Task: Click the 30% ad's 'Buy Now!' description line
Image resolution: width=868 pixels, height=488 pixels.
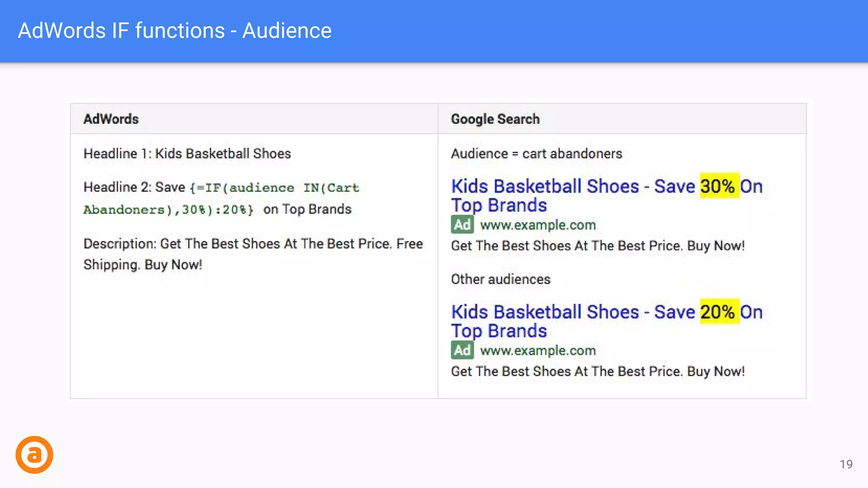Action: 598,246
